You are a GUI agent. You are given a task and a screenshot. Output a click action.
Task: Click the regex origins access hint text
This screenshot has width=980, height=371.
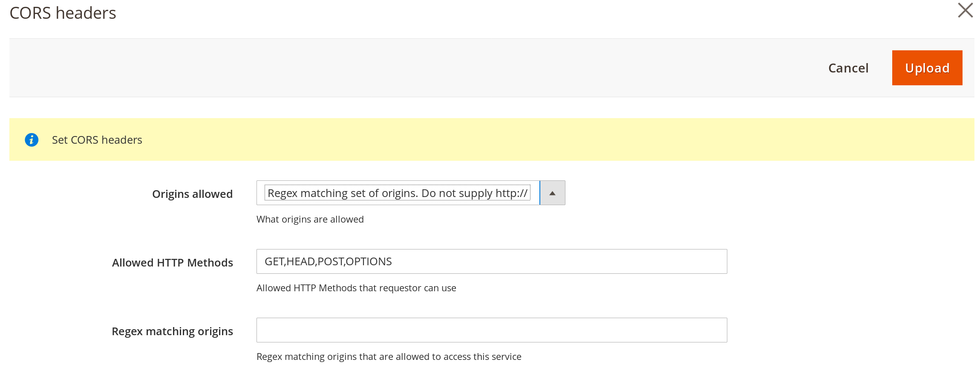pyautogui.click(x=389, y=357)
